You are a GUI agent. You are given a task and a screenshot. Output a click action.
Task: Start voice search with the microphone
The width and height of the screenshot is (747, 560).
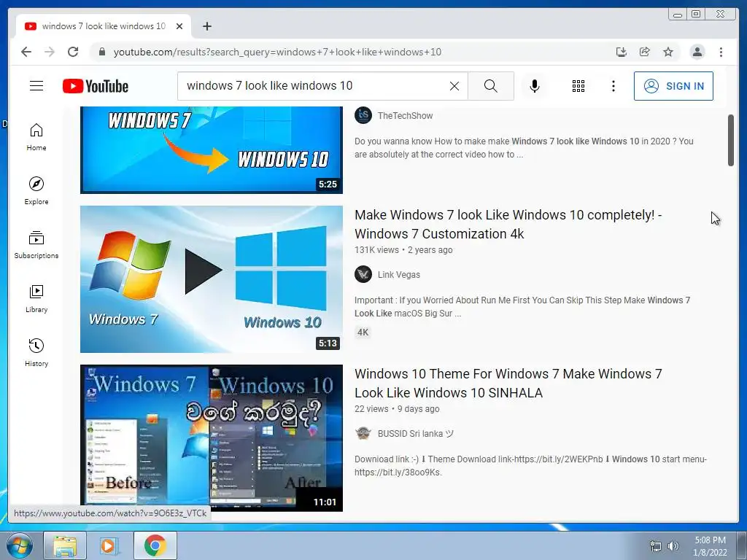535,86
